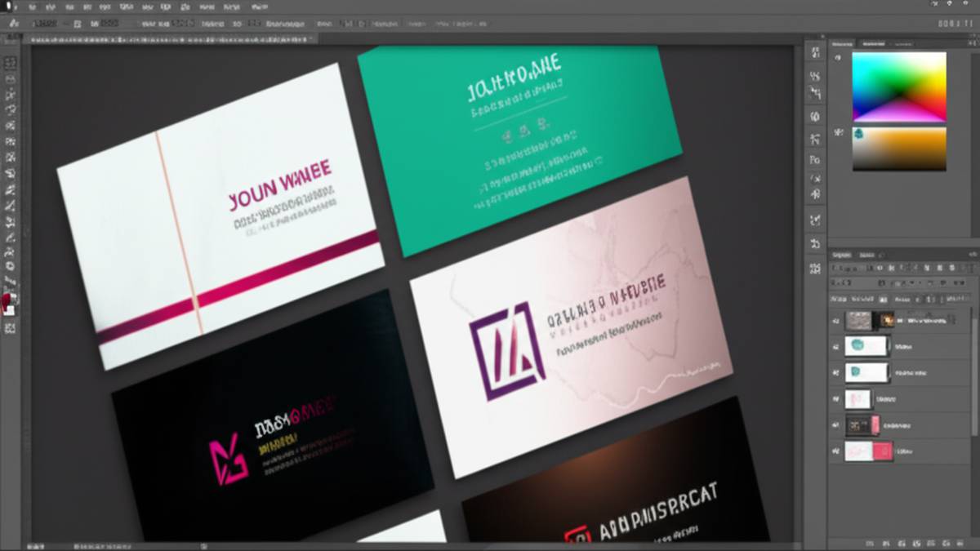Select the pink sketch layer thumbnail
Screen dimensions: 980x551
pyautogui.click(x=857, y=399)
